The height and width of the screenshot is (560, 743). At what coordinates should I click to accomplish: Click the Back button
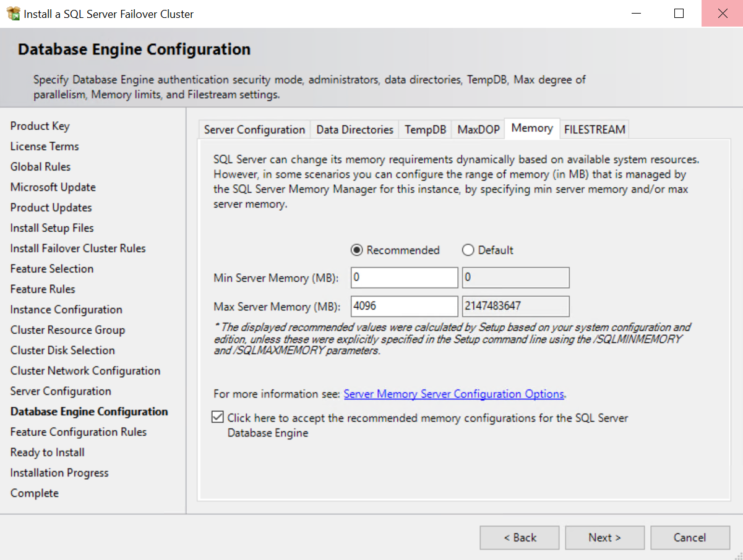coord(519,537)
